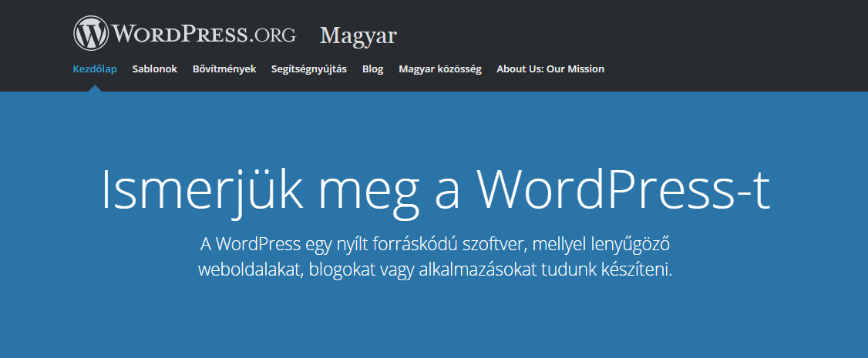
Task: Open About Us: Our Mission page
Action: pos(550,69)
